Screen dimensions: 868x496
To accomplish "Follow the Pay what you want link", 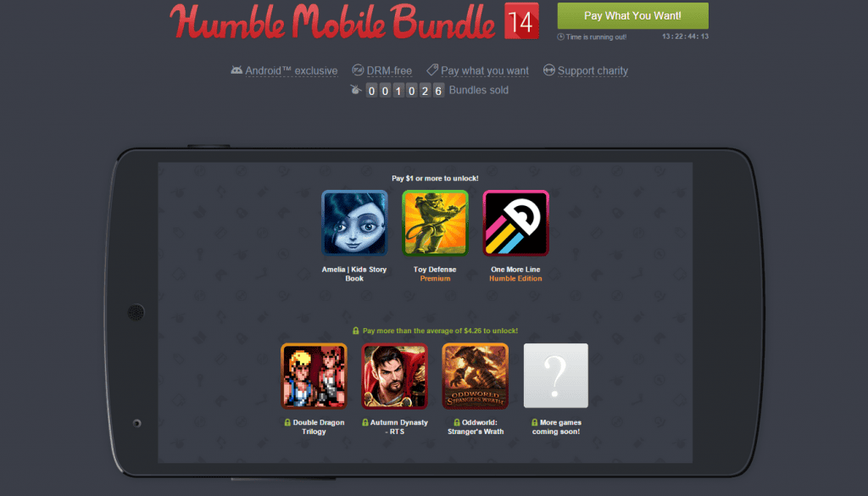I will [x=484, y=71].
